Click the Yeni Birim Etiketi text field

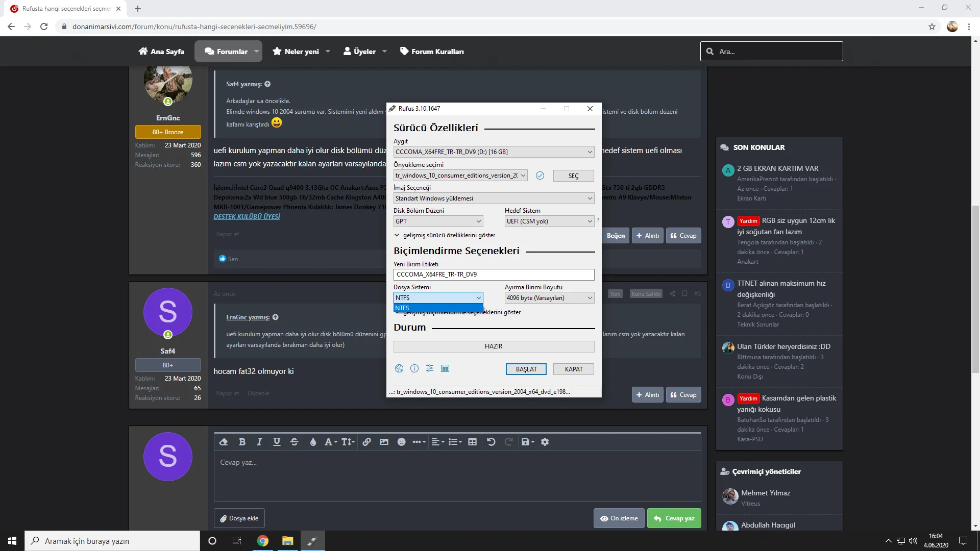pos(494,274)
